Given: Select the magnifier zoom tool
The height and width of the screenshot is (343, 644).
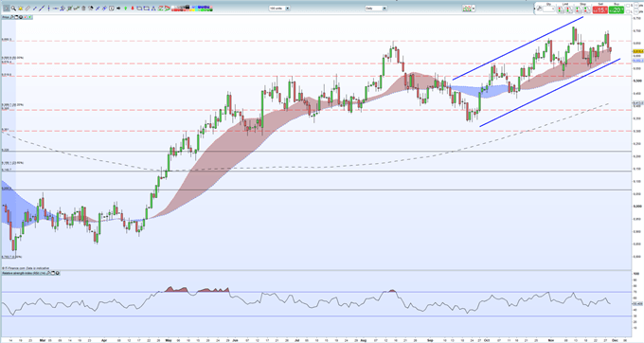Looking at the screenshot, I should coord(13,9).
